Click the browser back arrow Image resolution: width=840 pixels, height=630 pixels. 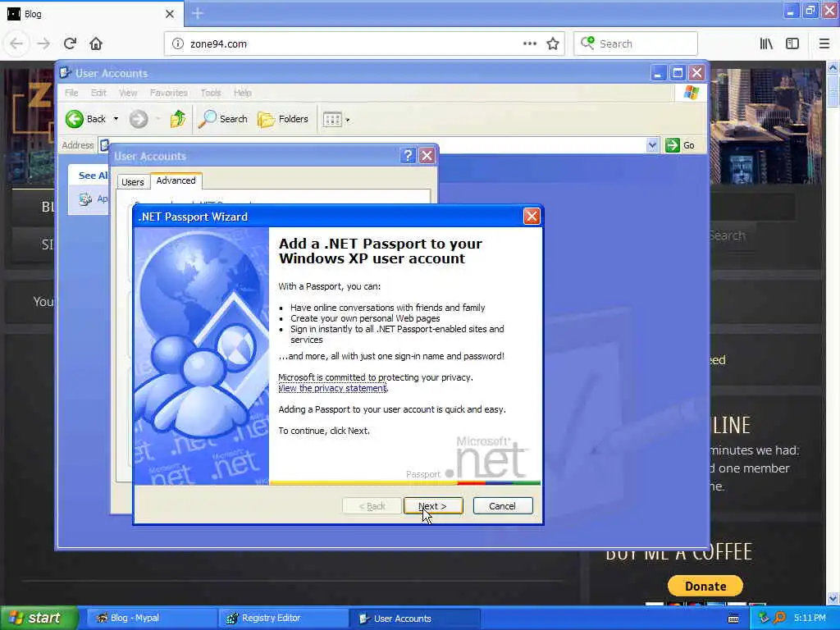pyautogui.click(x=16, y=44)
